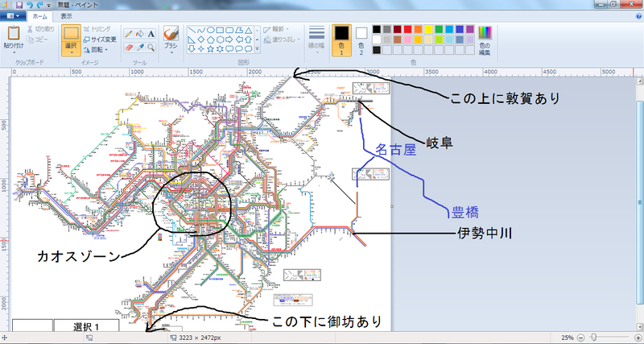Screen dimensions: 644x344
Task: Choose the Triangle shape
Action: pos(249,31)
